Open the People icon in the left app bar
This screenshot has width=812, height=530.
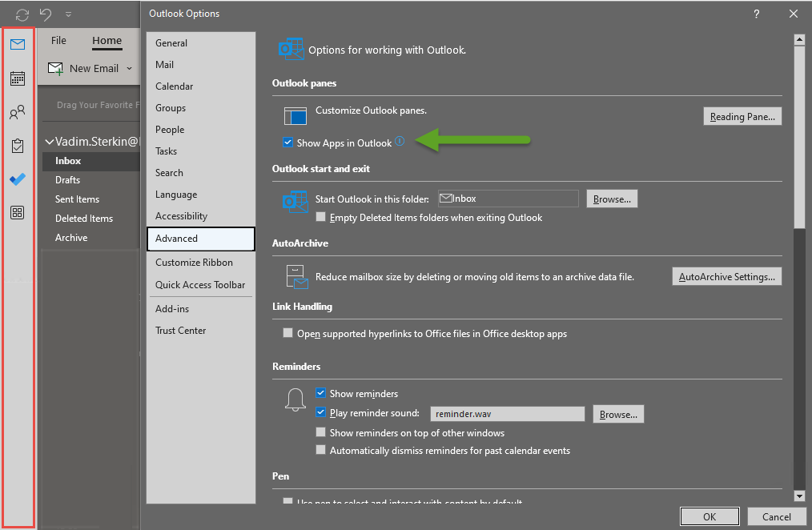point(18,112)
